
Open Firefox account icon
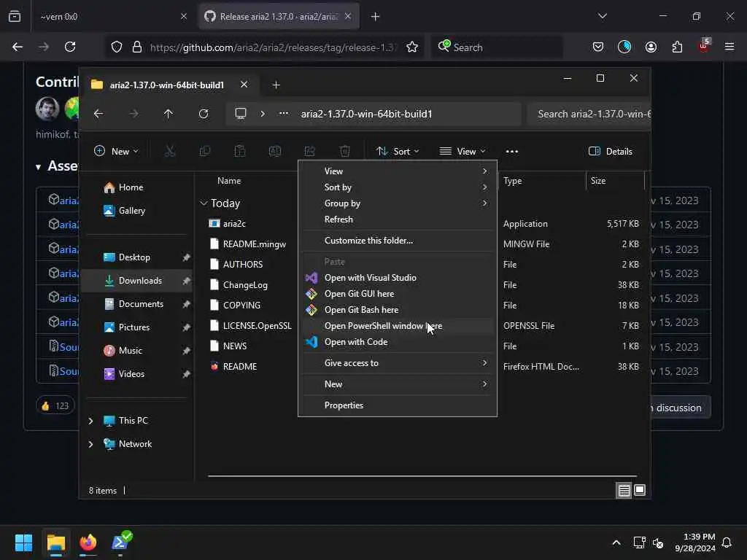point(651,47)
